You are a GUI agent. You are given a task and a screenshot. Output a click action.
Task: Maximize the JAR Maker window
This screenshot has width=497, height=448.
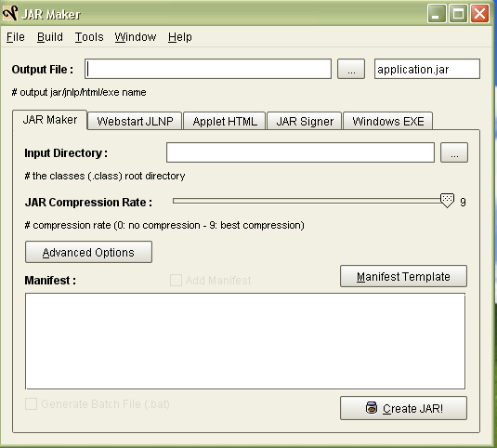click(458, 14)
